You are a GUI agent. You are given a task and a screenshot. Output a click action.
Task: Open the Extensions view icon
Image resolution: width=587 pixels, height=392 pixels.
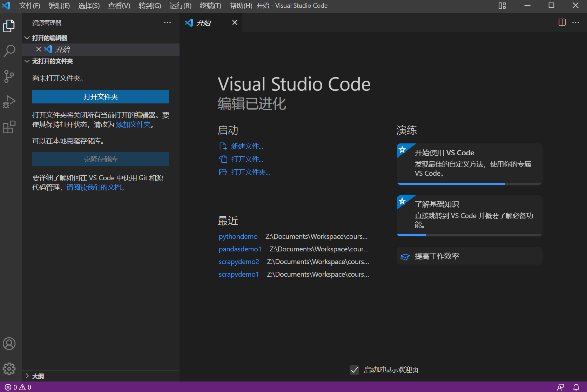9,127
